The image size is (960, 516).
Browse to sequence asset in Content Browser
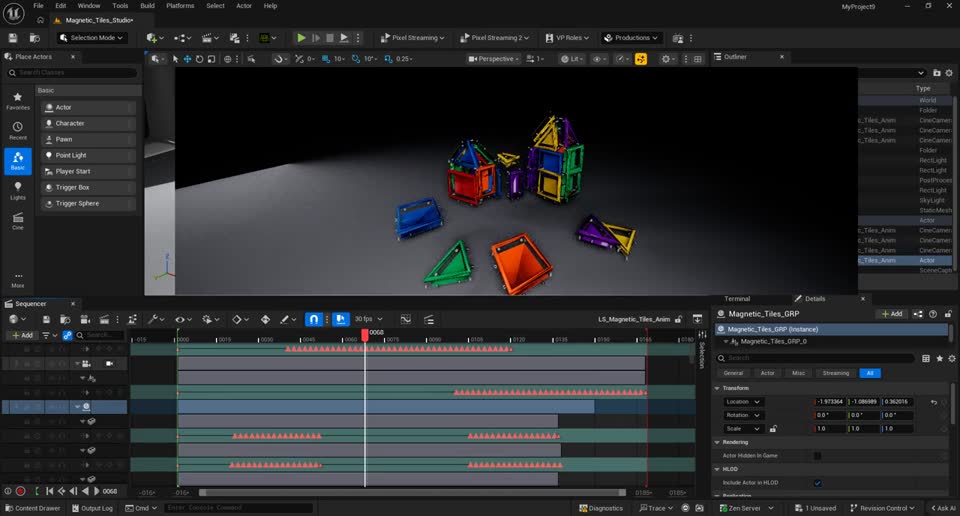(65, 320)
